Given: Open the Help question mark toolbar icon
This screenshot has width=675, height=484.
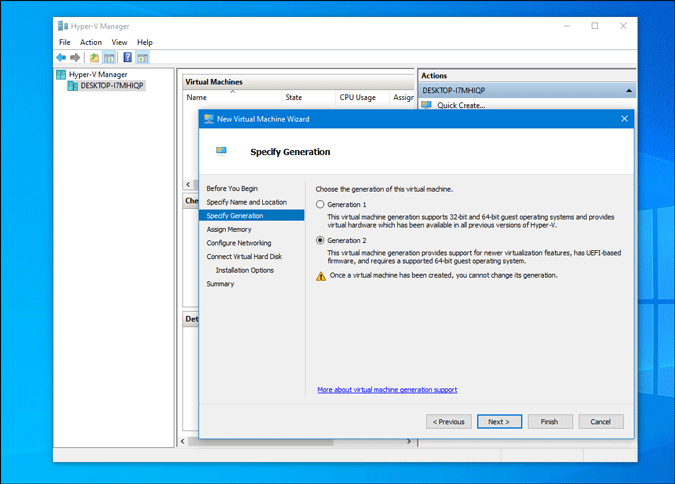Looking at the screenshot, I should coord(127,57).
